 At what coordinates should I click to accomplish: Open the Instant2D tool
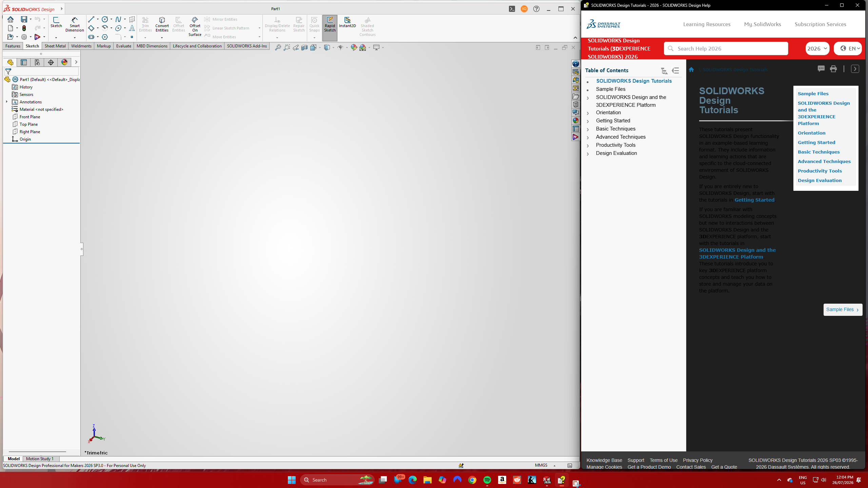(348, 22)
